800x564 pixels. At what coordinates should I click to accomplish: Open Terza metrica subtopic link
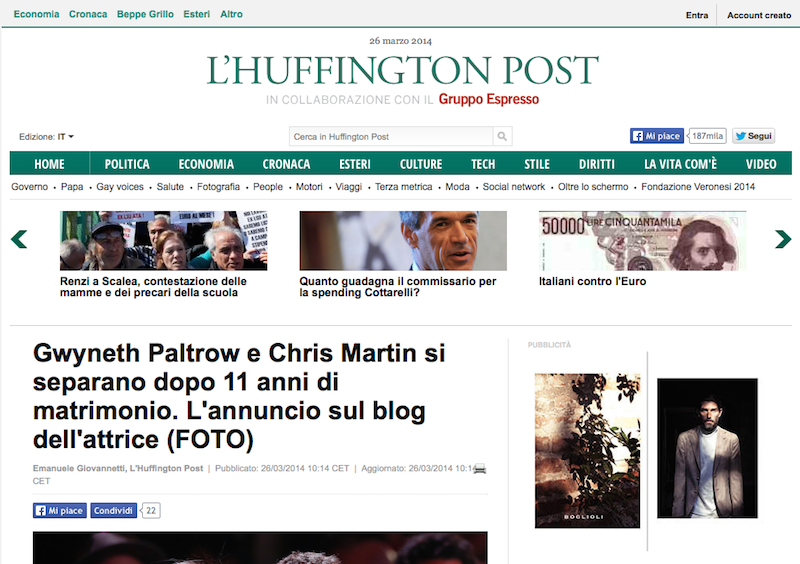404,187
